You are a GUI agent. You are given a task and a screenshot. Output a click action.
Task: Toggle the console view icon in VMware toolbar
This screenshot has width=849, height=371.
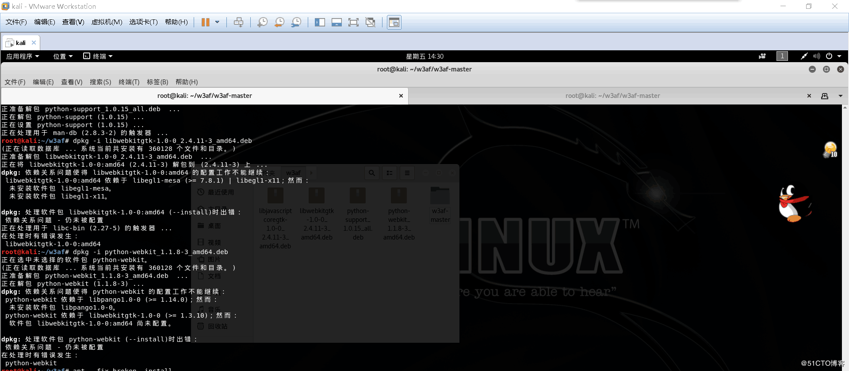coord(394,22)
